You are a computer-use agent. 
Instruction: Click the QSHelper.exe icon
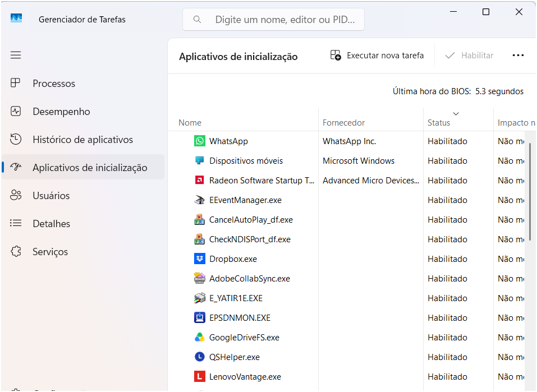click(x=200, y=357)
